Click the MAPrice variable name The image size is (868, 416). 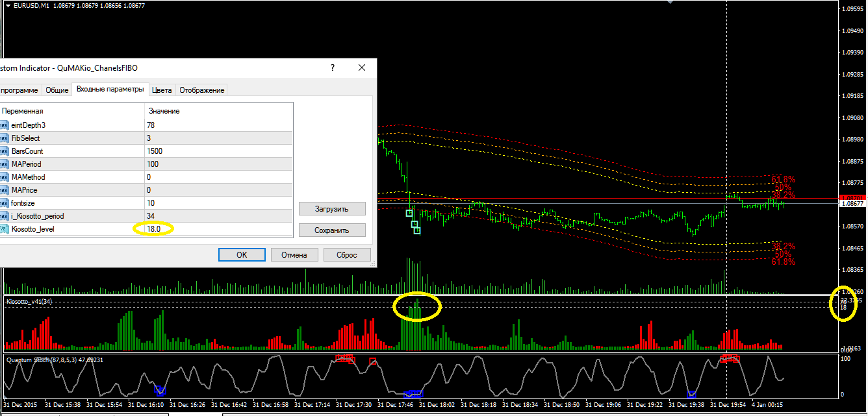point(25,190)
